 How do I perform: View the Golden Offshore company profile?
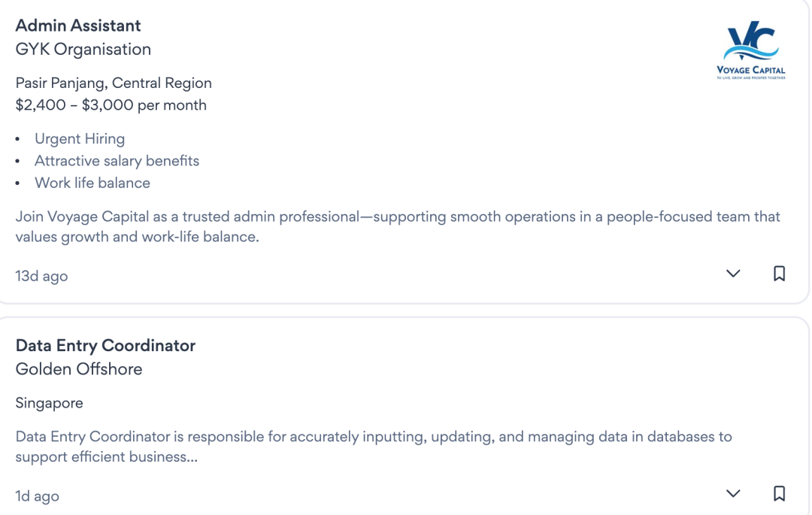click(79, 369)
